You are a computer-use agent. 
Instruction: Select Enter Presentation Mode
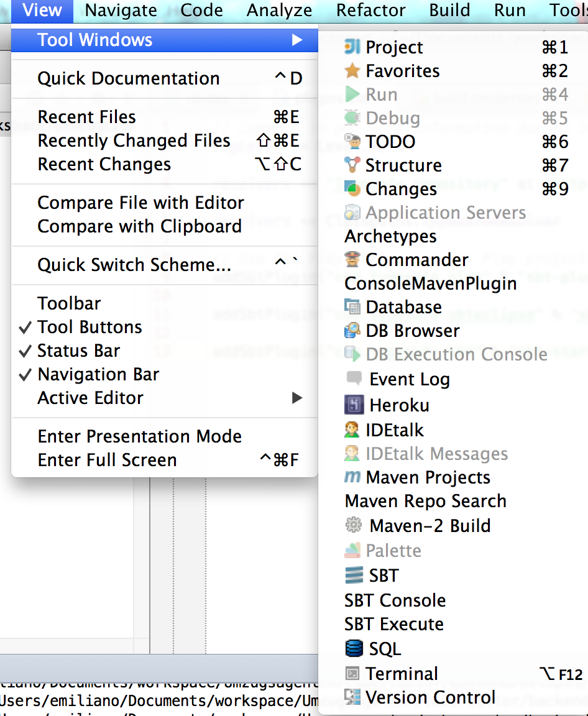140,436
